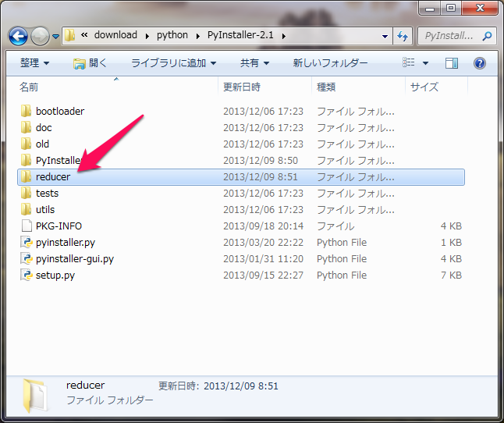Click date 2013/12/09 8:50 of PyInstaller folder
The height and width of the screenshot is (423, 504).
261,161
